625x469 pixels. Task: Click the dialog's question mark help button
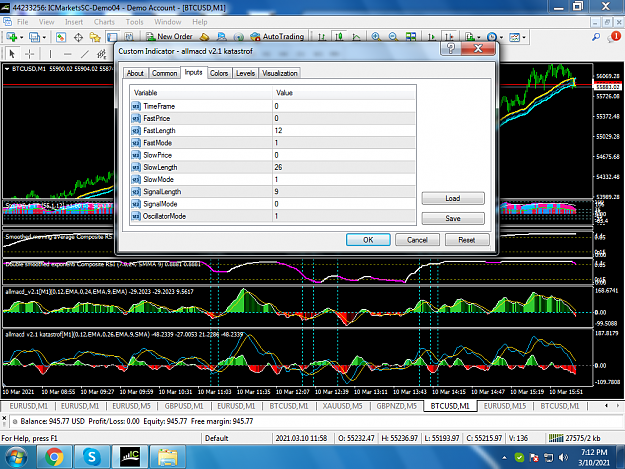451,49
